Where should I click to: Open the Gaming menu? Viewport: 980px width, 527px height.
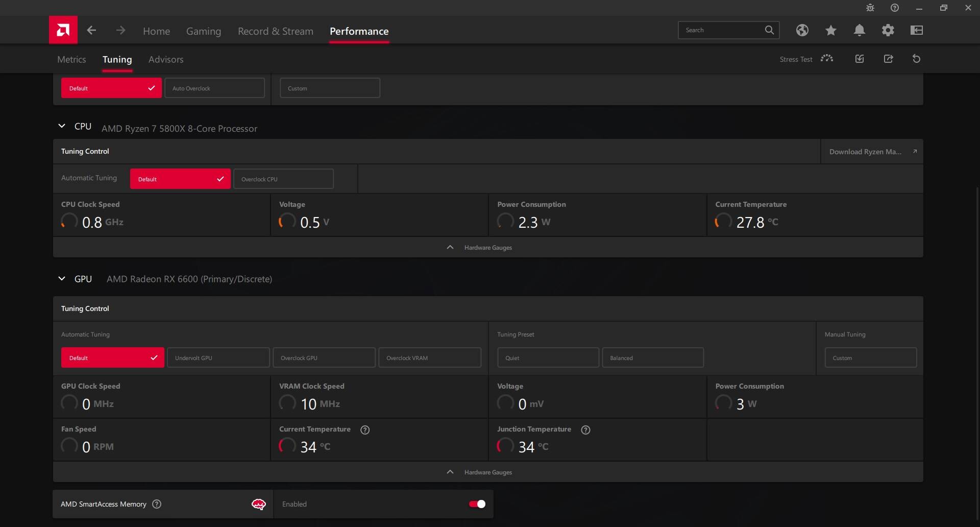[x=203, y=31]
